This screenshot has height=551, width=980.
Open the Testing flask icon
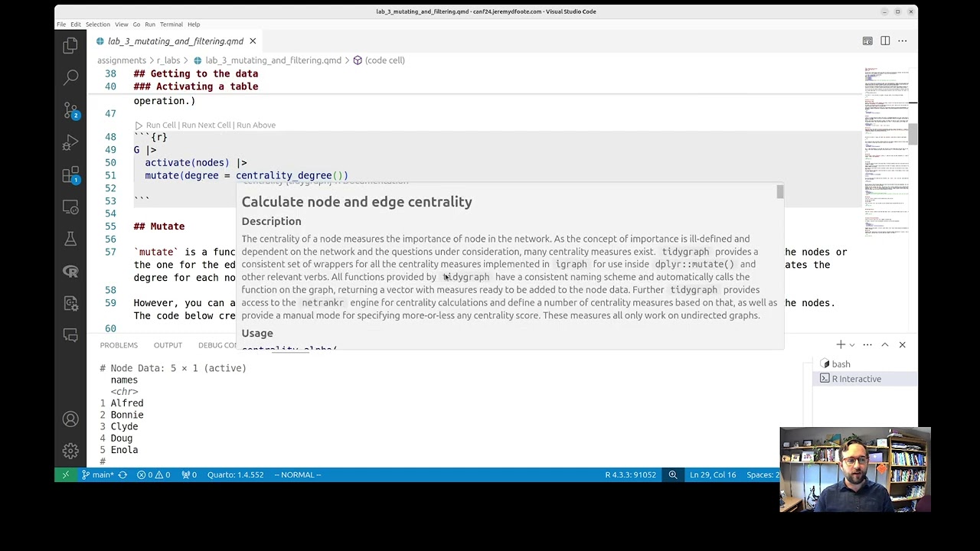70,240
